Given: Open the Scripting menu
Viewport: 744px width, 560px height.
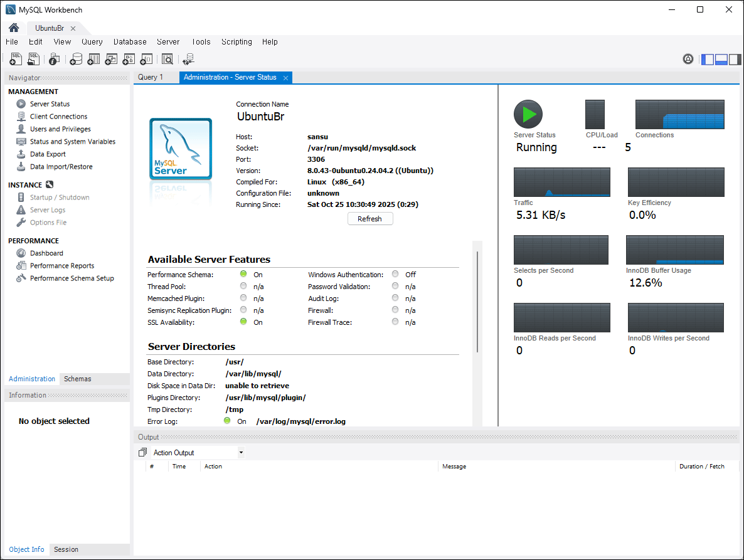Looking at the screenshot, I should point(236,42).
